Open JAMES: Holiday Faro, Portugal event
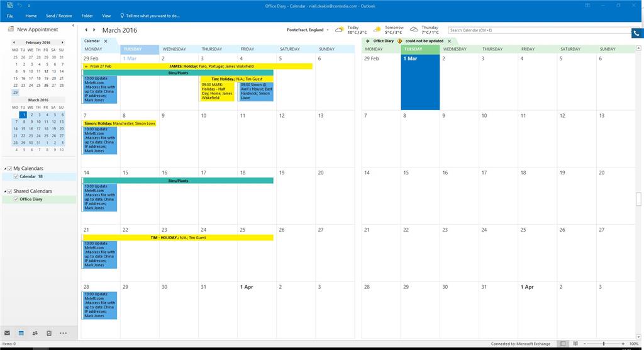The height and width of the screenshot is (350, 644). [197, 66]
